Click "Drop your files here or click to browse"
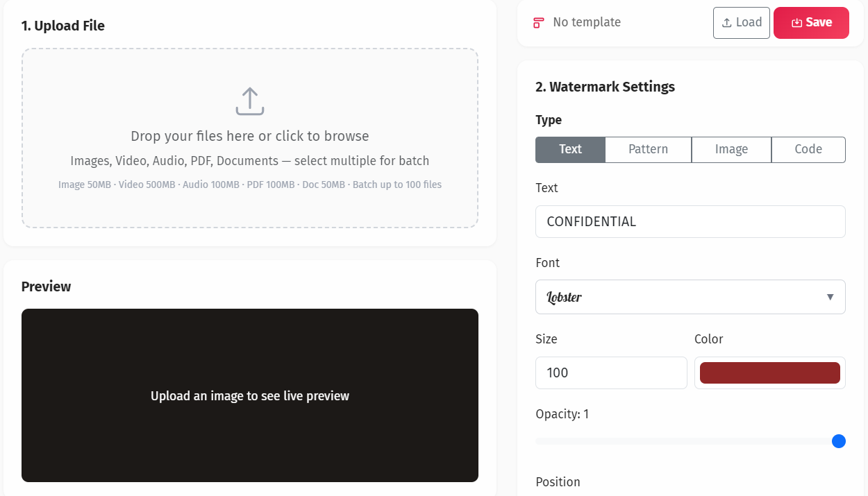The height and width of the screenshot is (496, 868). [x=249, y=136]
